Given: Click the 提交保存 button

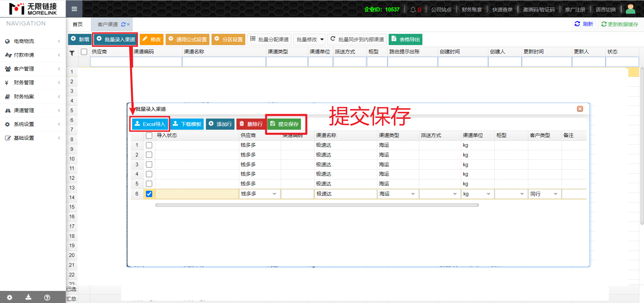Looking at the screenshot, I should [284, 124].
